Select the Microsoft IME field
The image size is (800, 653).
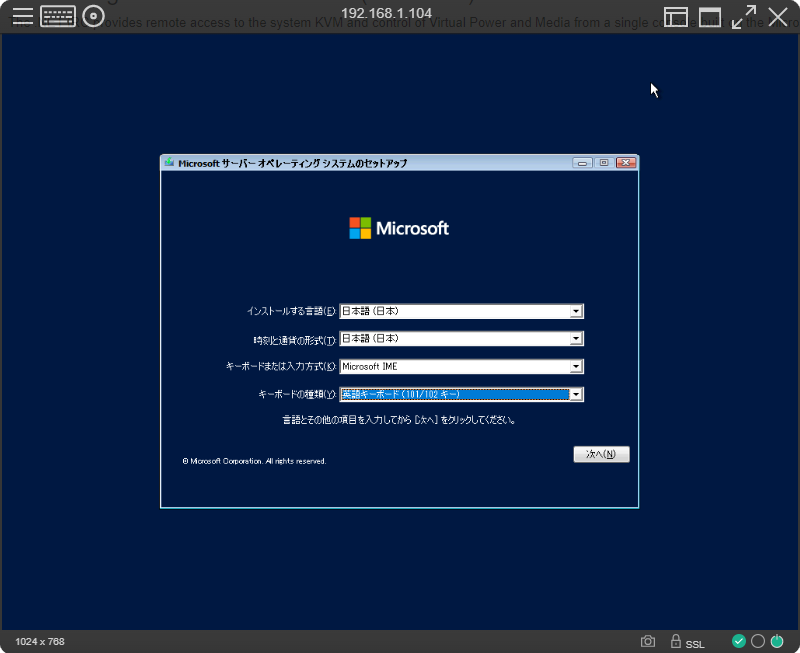tap(461, 366)
